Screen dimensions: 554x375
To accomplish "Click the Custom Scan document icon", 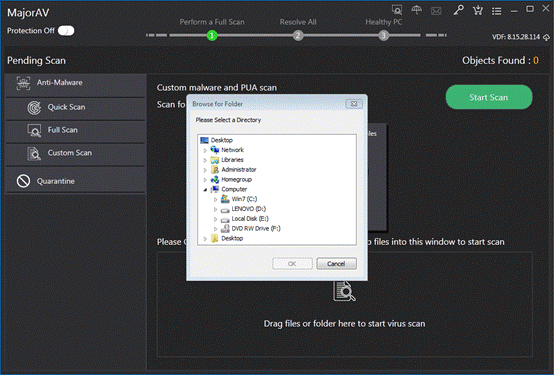I will pos(34,153).
